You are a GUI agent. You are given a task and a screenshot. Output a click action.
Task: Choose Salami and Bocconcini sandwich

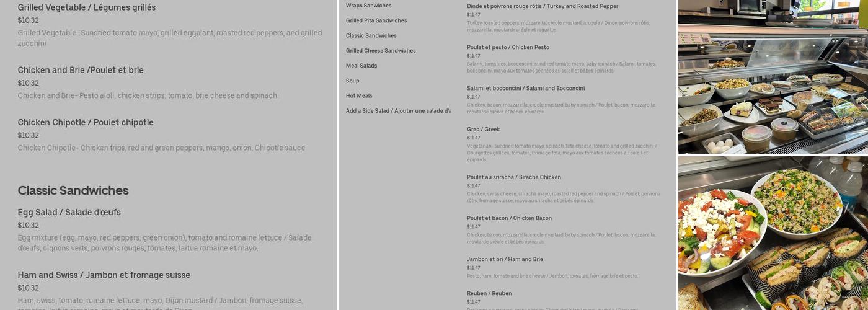coord(526,88)
